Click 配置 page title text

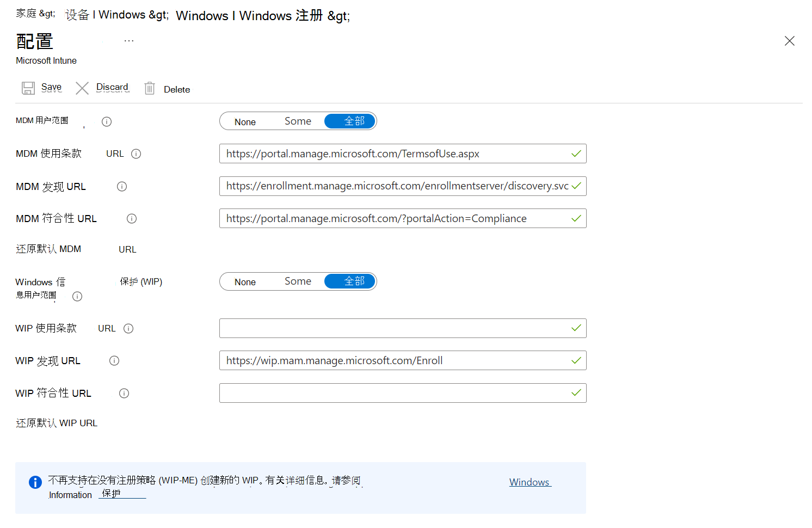click(35, 41)
